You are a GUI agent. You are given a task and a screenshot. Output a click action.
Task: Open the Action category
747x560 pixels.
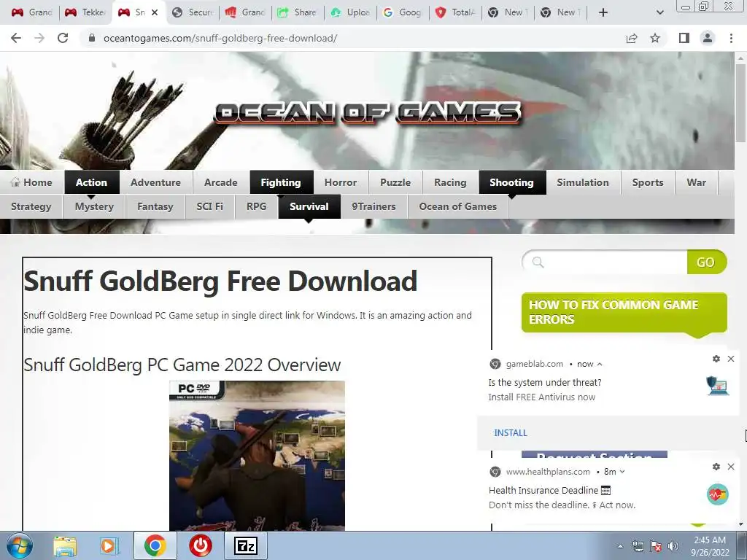tap(91, 182)
